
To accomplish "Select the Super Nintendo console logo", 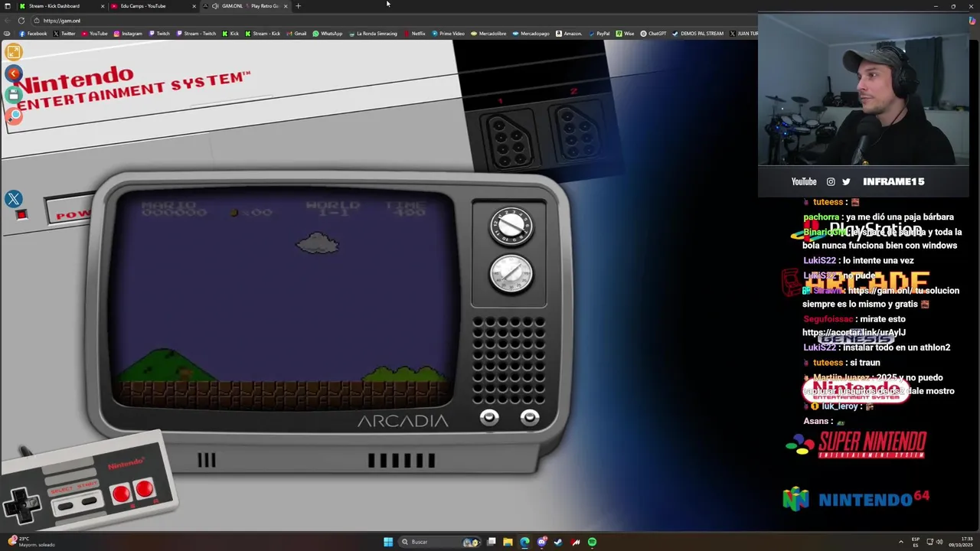I will point(856,445).
